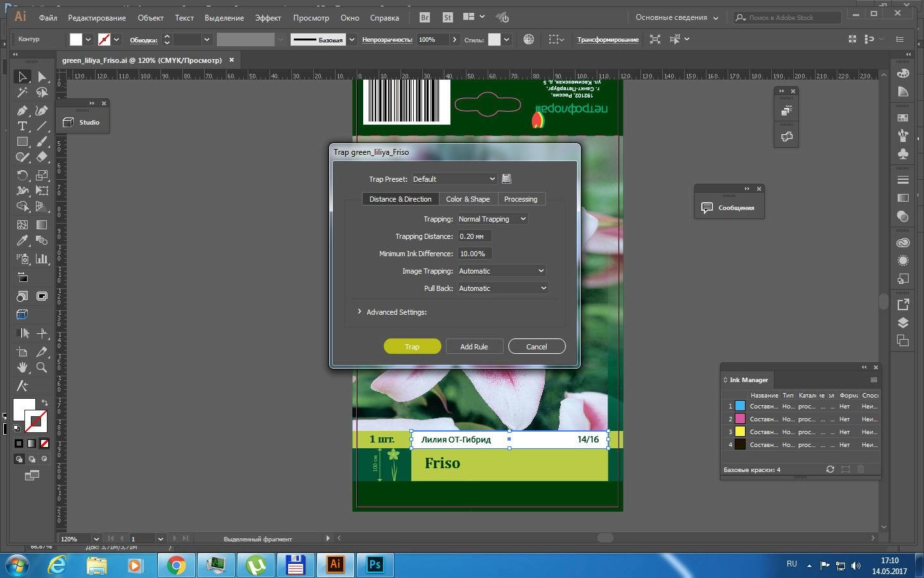Open the stroke weight dropdown

[207, 39]
